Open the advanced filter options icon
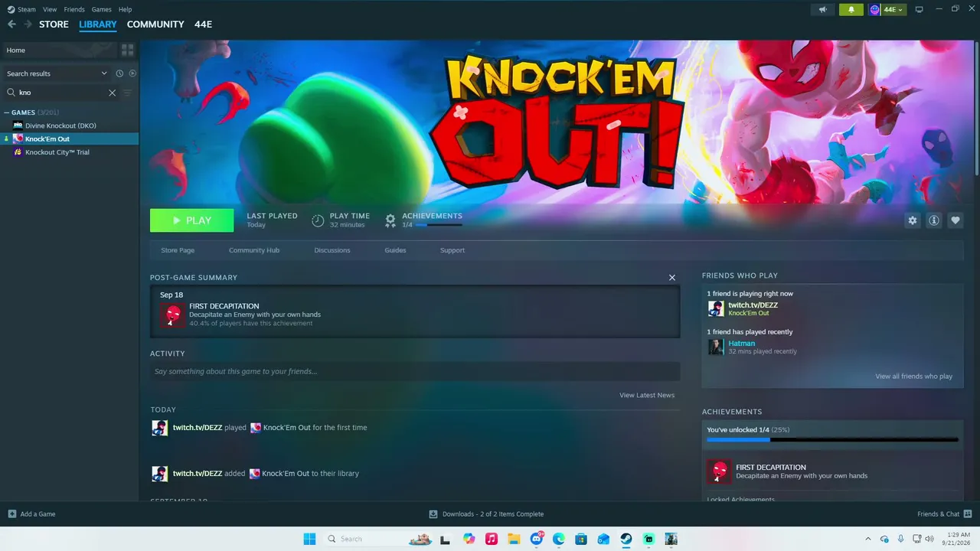 tap(128, 93)
